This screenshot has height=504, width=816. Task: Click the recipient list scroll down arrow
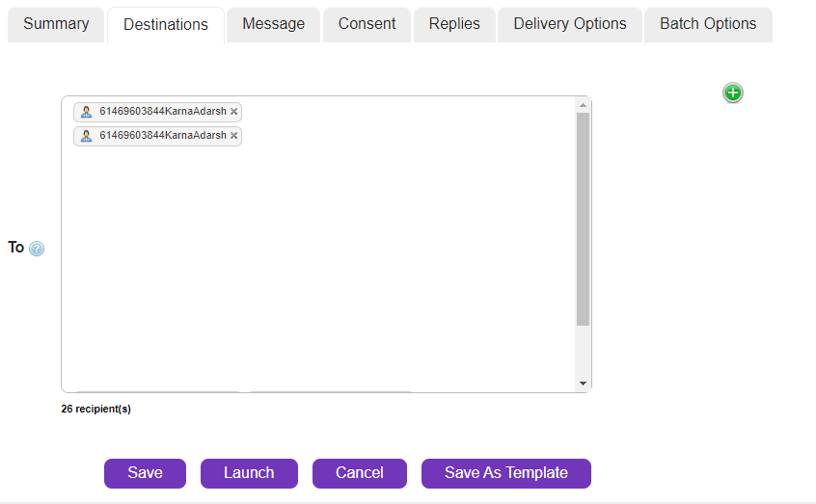click(x=583, y=384)
